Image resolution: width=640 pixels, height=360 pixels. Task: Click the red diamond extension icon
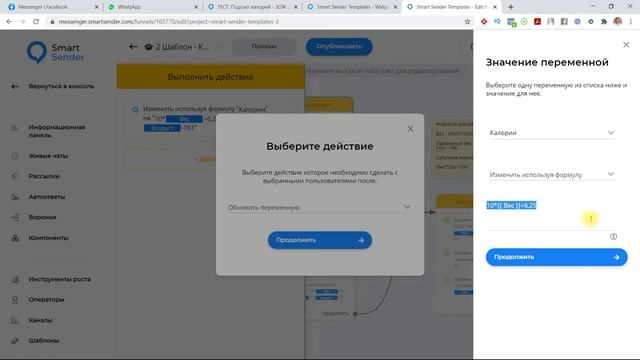(x=484, y=22)
